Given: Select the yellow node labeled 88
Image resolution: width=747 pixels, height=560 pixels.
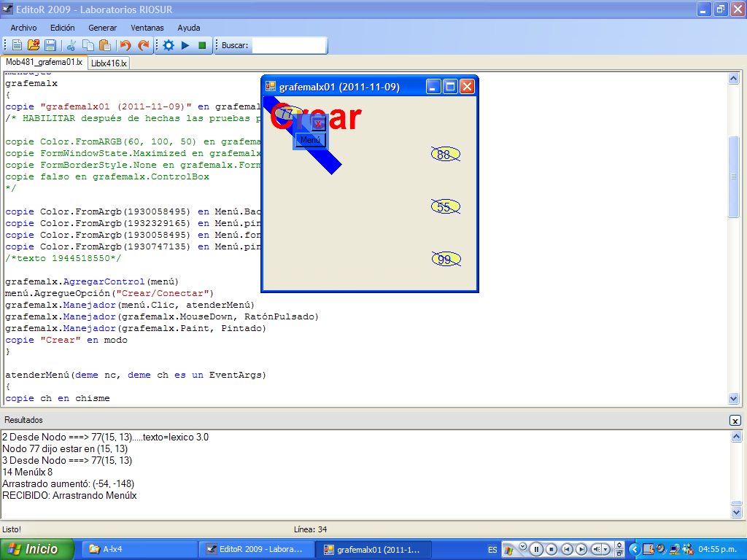Looking at the screenshot, I should coord(444,155).
